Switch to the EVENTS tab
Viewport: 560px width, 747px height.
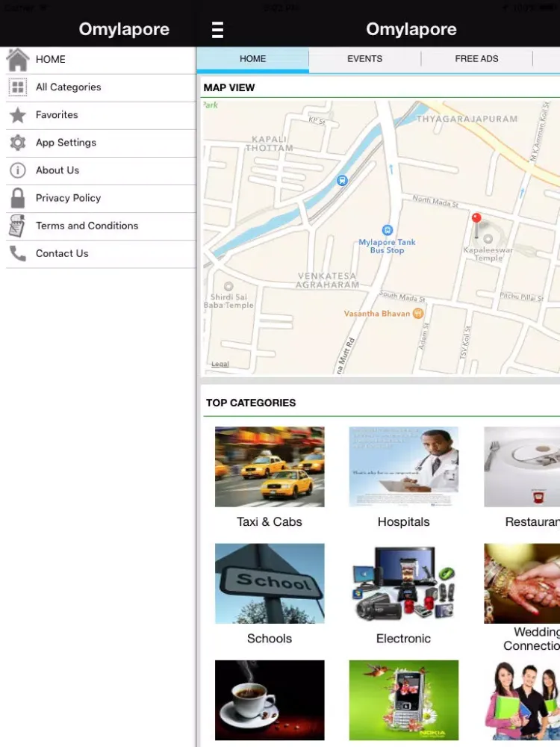365,59
